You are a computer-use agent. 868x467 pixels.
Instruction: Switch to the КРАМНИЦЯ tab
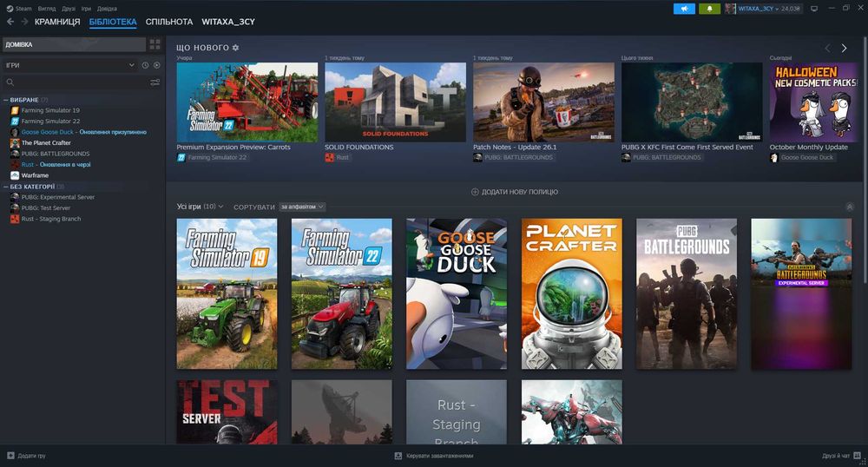coord(57,22)
